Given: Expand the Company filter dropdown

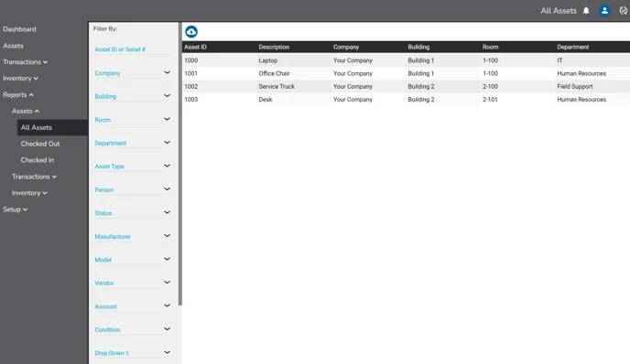Looking at the screenshot, I should [x=133, y=73].
